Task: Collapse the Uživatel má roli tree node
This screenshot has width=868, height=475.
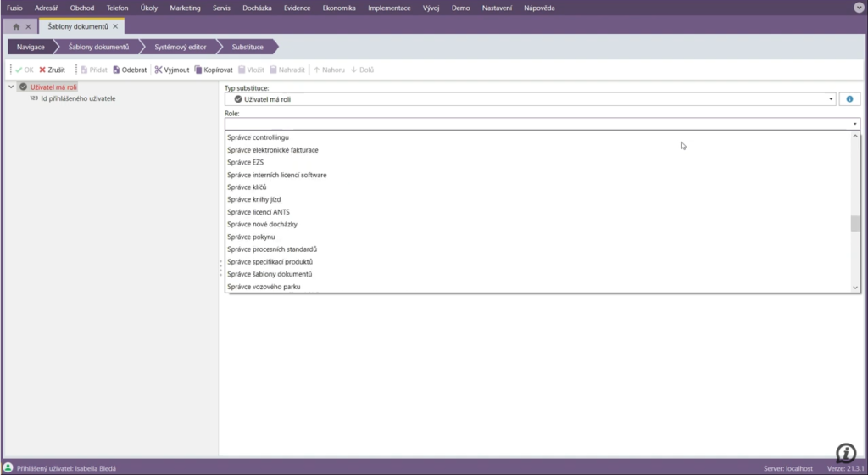Action: (11, 87)
